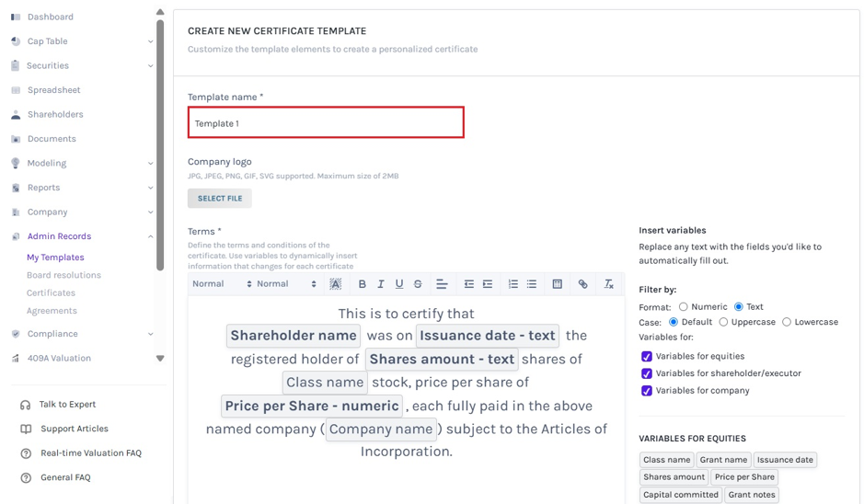
Task: Open Board resolutions submenu item
Action: click(x=63, y=275)
